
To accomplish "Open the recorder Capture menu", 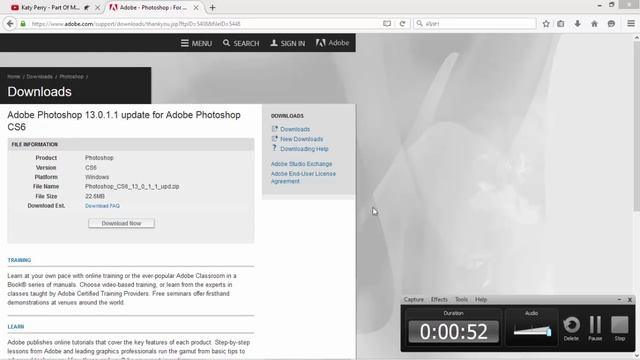I will tap(413, 300).
